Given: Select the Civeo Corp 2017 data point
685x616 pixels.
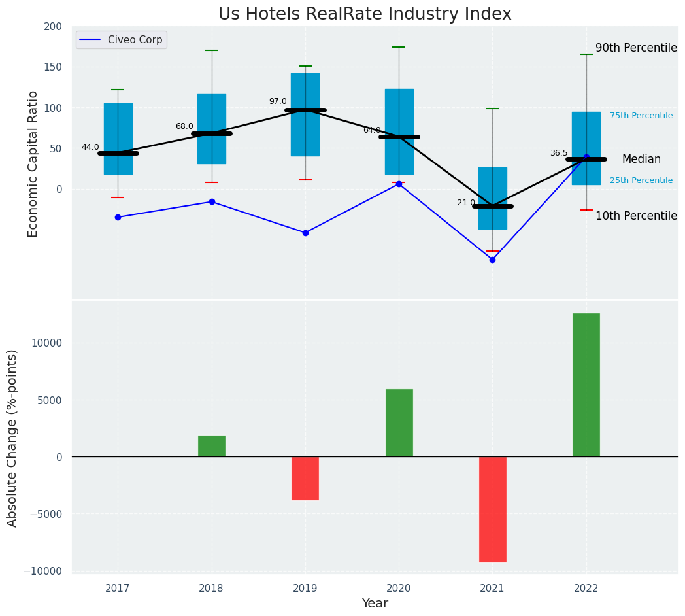Looking at the screenshot, I should pos(118,217).
